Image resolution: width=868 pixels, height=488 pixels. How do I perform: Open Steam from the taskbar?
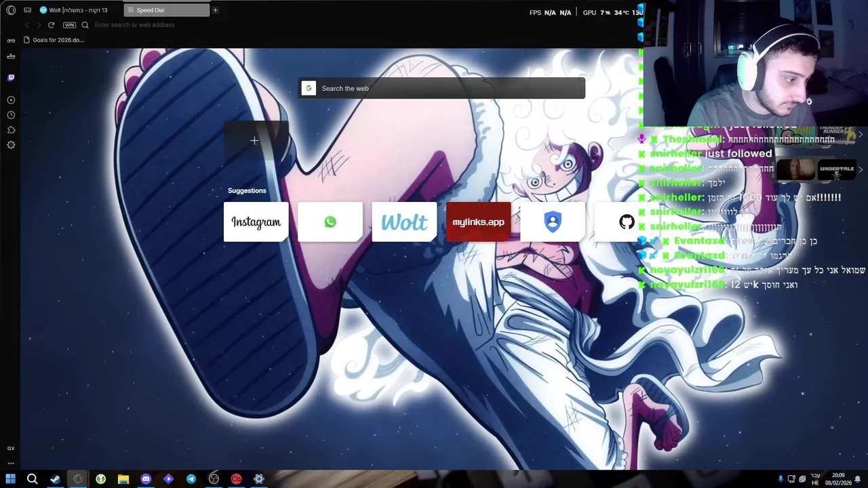(x=55, y=479)
